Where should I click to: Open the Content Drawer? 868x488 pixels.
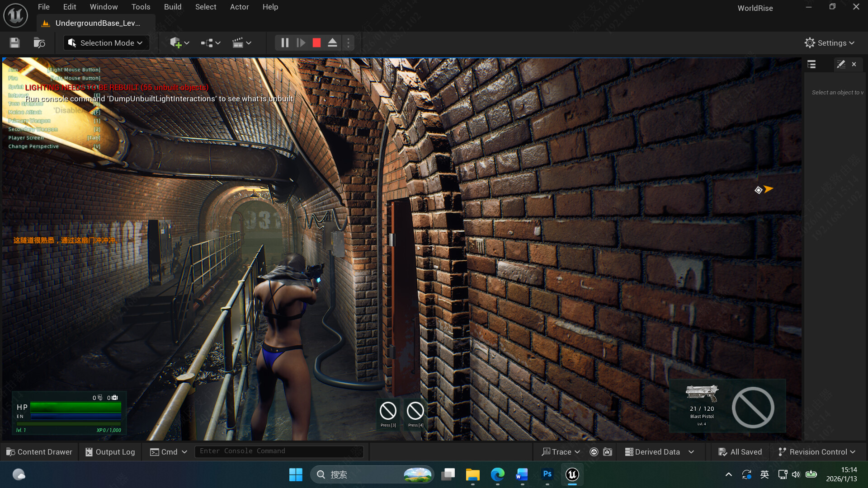tap(39, 451)
